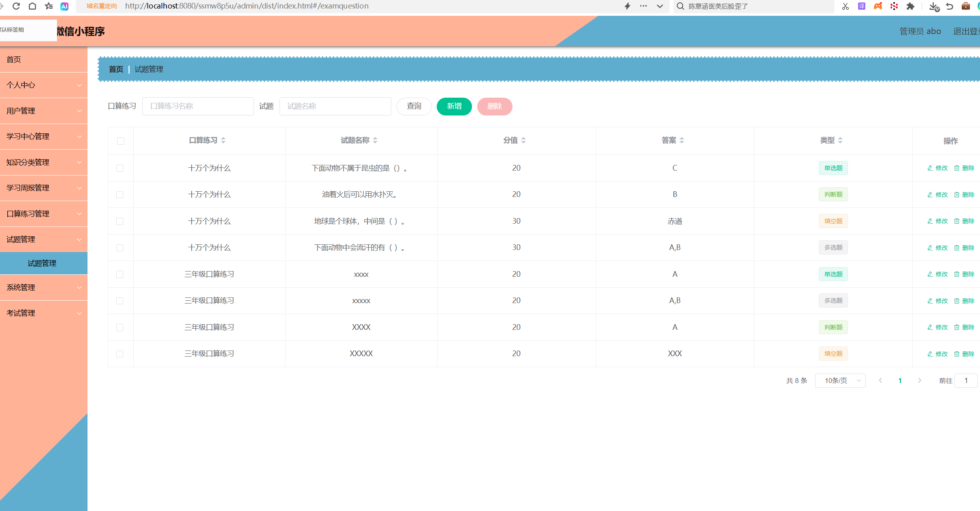Image resolution: width=980 pixels, height=511 pixels.
Task: Select the 试题管理 submenu item
Action: click(x=42, y=263)
